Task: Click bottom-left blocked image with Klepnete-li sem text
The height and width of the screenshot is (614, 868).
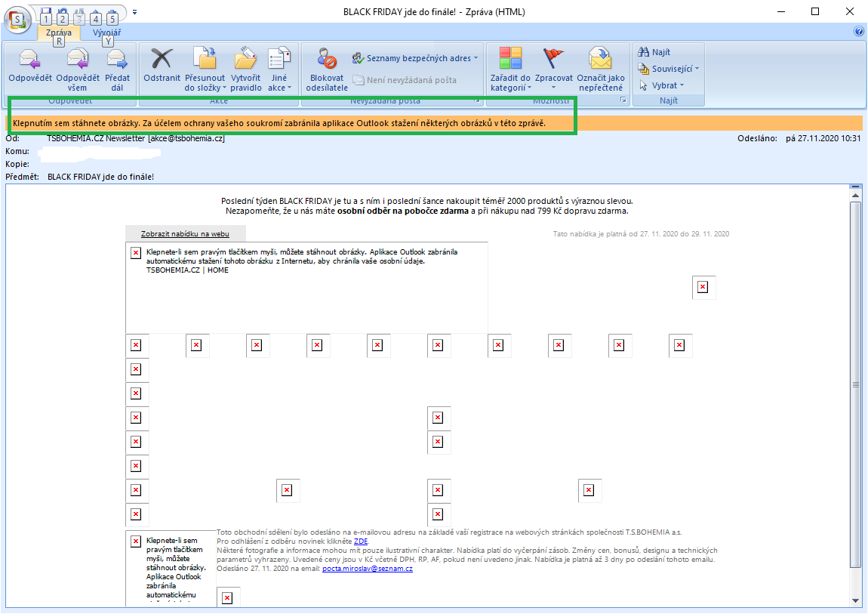Action: [x=171, y=567]
